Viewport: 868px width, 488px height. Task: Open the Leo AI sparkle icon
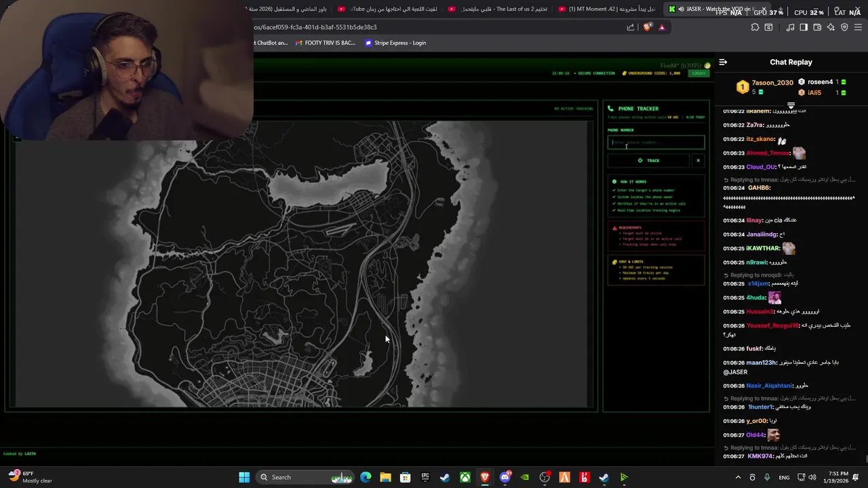click(831, 27)
